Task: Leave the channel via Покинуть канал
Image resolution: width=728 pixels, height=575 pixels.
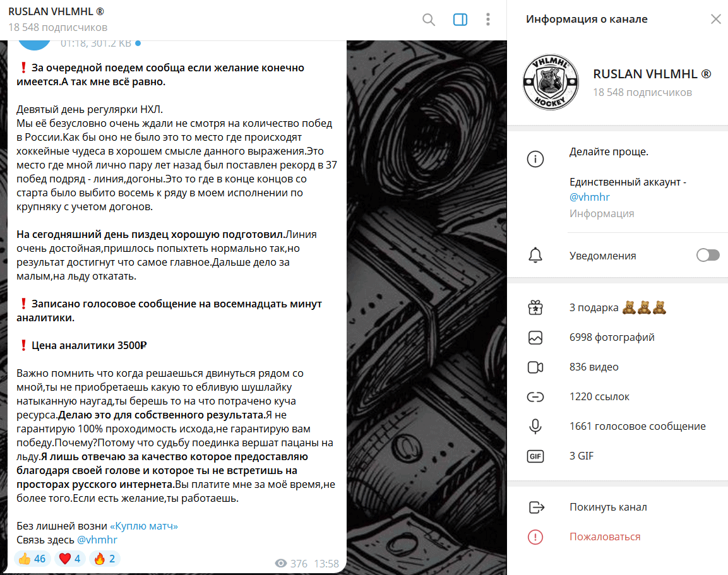Action: click(x=618, y=507)
